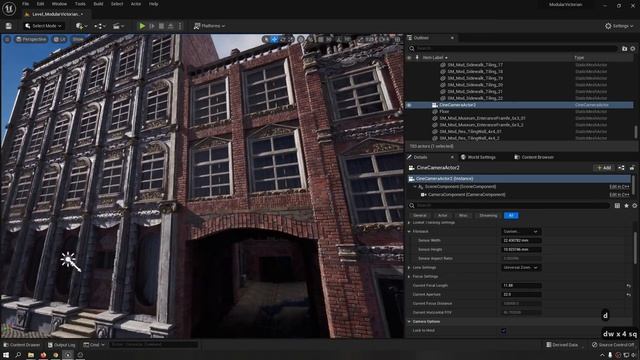
Task: Open the Filmback preset Custom dropdown
Action: pyautogui.click(x=521, y=231)
